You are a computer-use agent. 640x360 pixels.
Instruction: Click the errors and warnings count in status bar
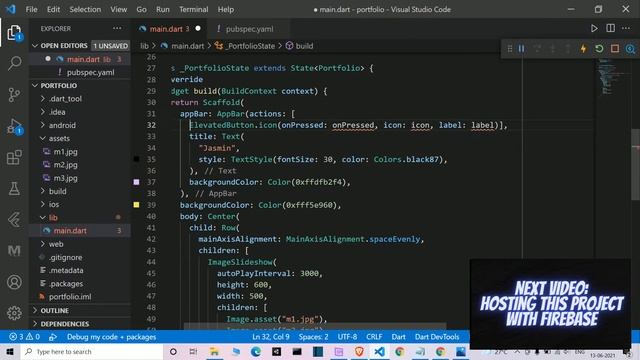pyautogui.click(x=24, y=337)
